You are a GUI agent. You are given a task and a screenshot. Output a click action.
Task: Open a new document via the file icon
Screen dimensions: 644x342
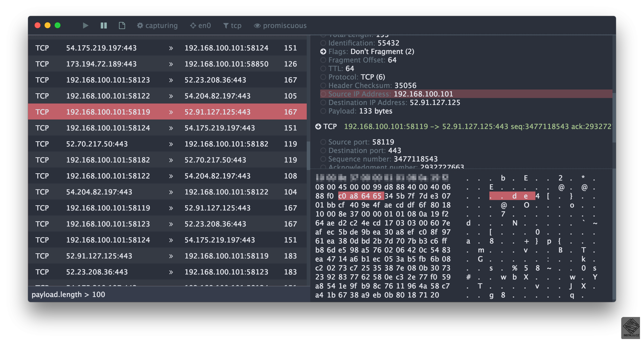click(122, 25)
